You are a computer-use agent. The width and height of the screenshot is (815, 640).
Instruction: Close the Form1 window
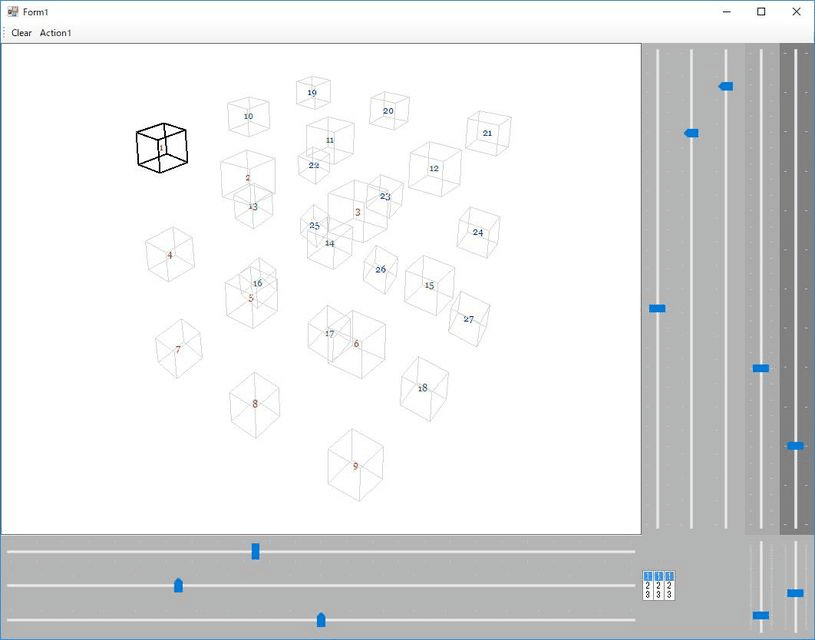coord(796,11)
